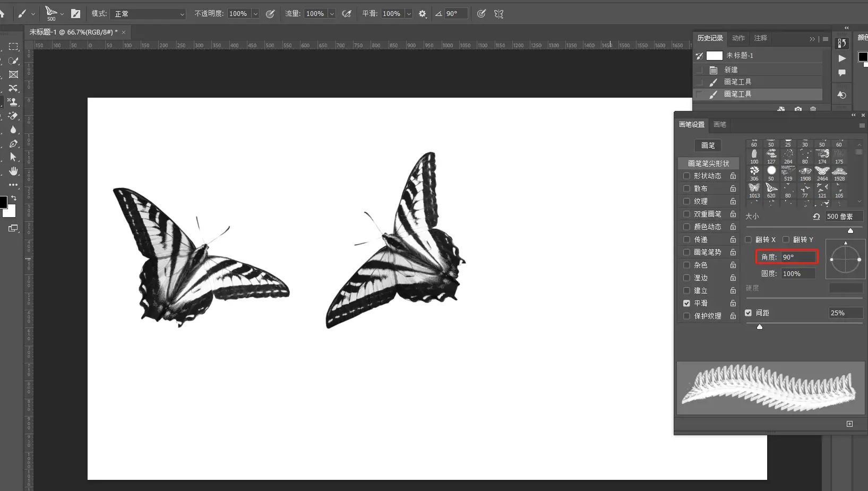Click the smoothing options gear icon
This screenshot has width=868, height=491.
(423, 14)
